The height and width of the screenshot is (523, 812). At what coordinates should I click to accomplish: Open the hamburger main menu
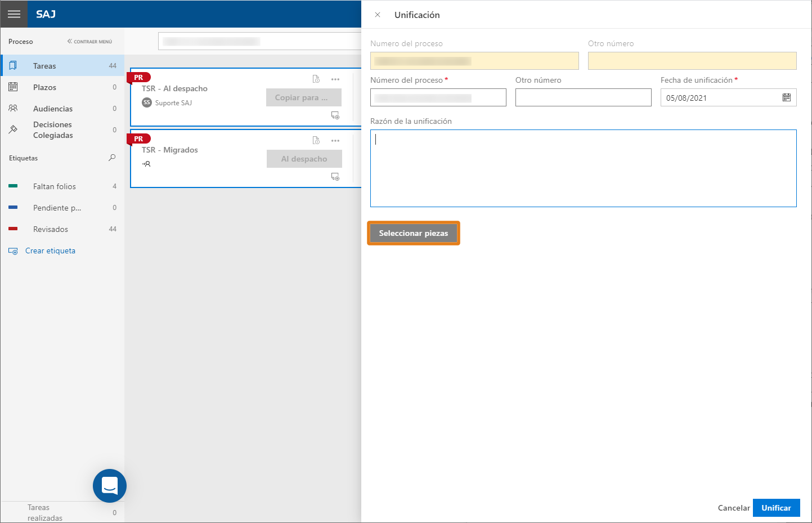click(x=14, y=14)
